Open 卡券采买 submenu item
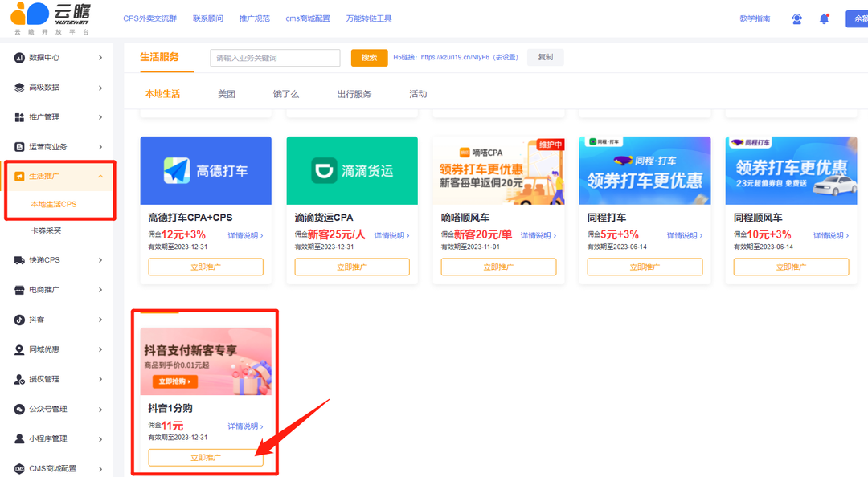868x477 pixels. click(x=46, y=230)
